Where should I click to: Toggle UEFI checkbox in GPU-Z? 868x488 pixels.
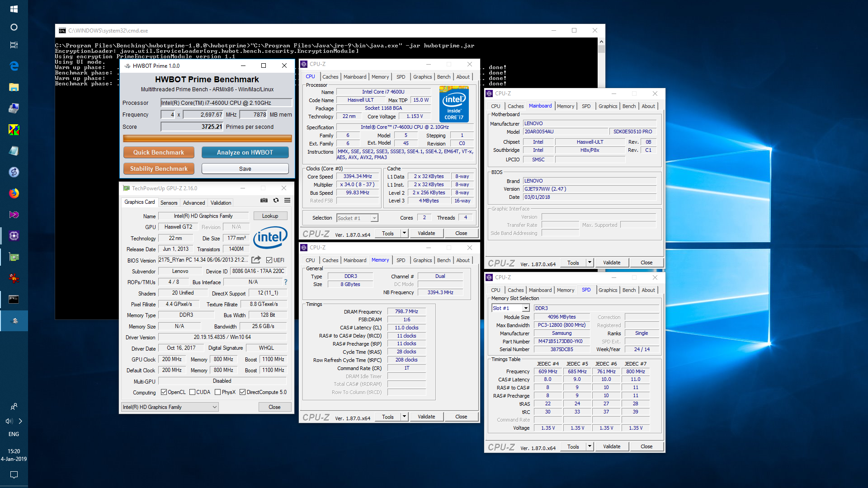[269, 260]
